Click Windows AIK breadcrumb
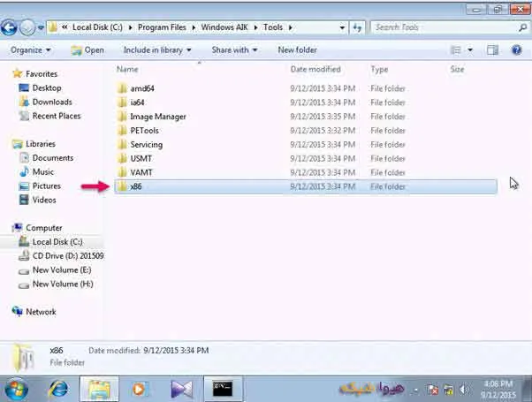Screen dimensions: 532x402 (224, 27)
